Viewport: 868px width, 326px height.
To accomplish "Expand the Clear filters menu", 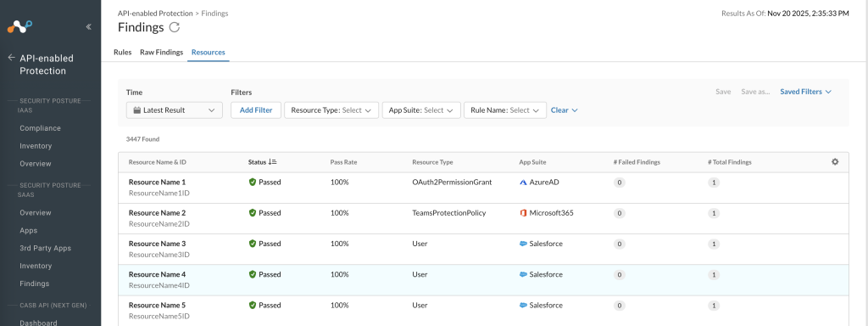I will point(564,110).
